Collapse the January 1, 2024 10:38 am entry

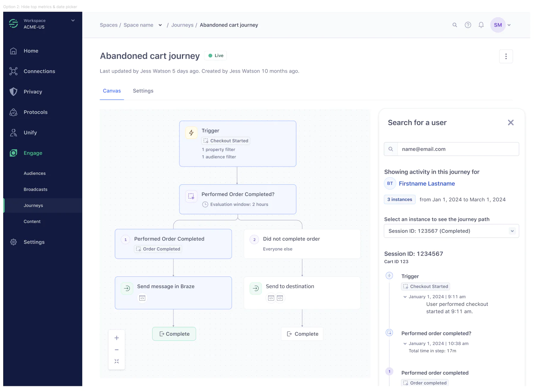coord(405,344)
